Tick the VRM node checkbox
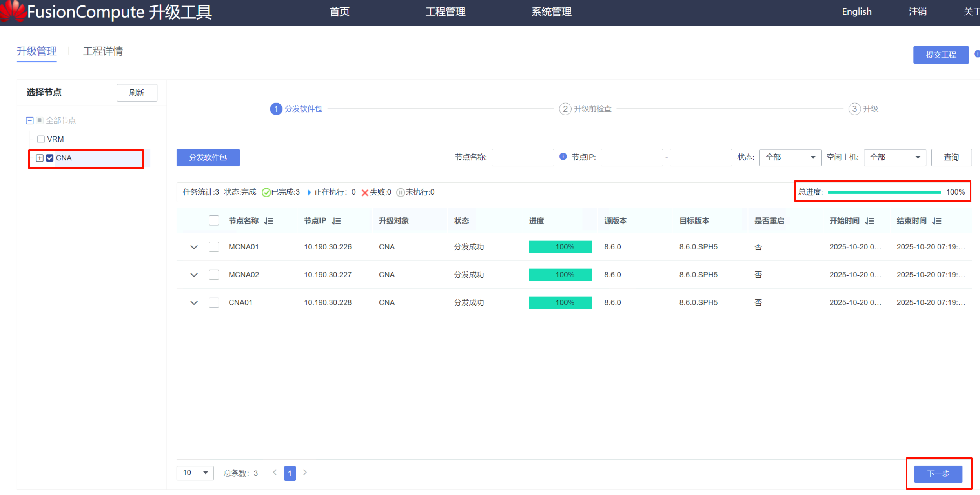This screenshot has width=980, height=495. (41, 139)
